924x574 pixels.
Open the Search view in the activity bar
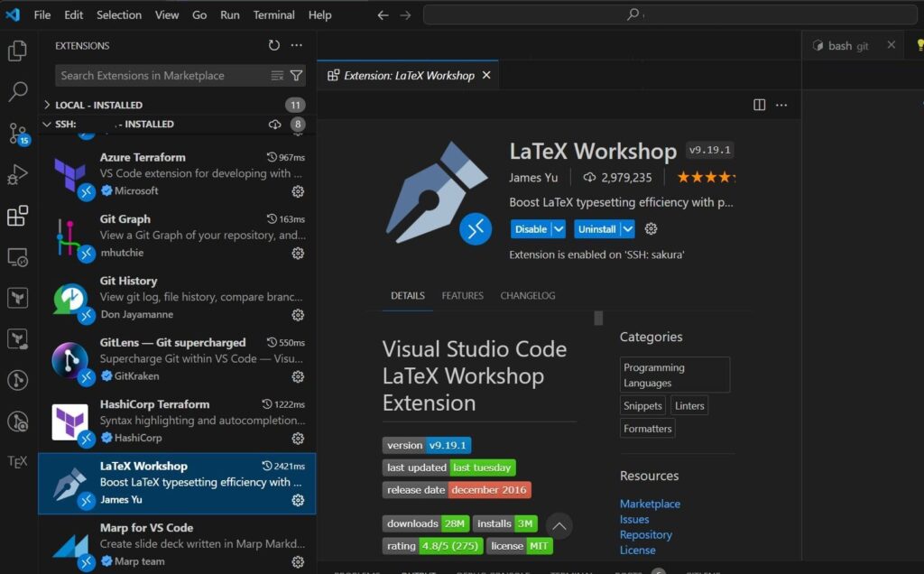tap(16, 91)
